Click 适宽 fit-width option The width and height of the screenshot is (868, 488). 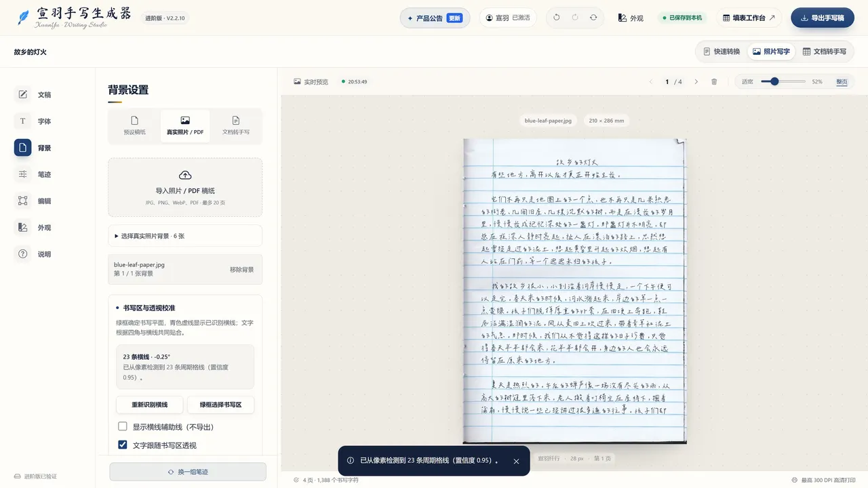pos(747,82)
